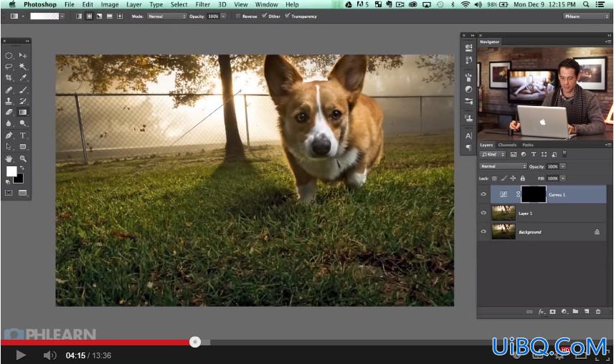Open the Phlearn workspace dropdown

point(586,16)
